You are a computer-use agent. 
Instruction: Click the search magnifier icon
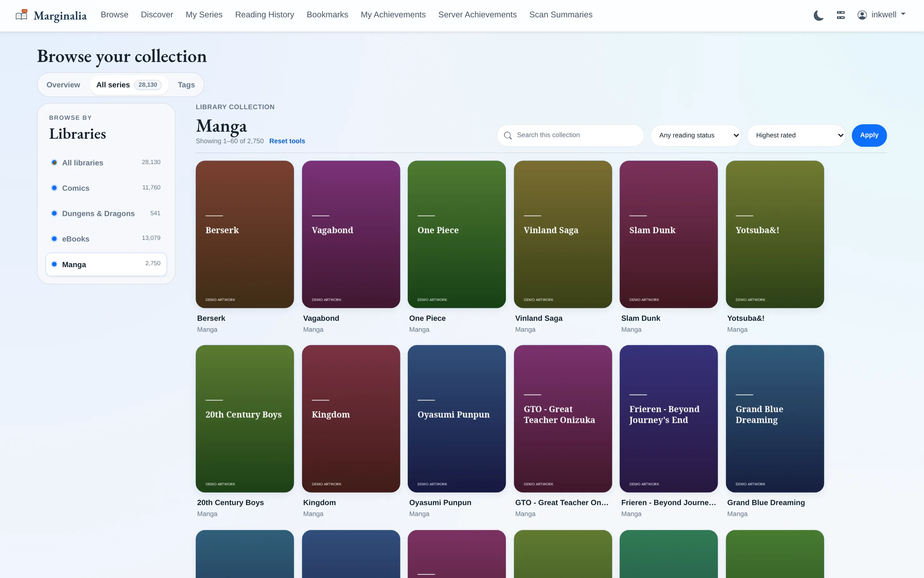[x=508, y=135]
